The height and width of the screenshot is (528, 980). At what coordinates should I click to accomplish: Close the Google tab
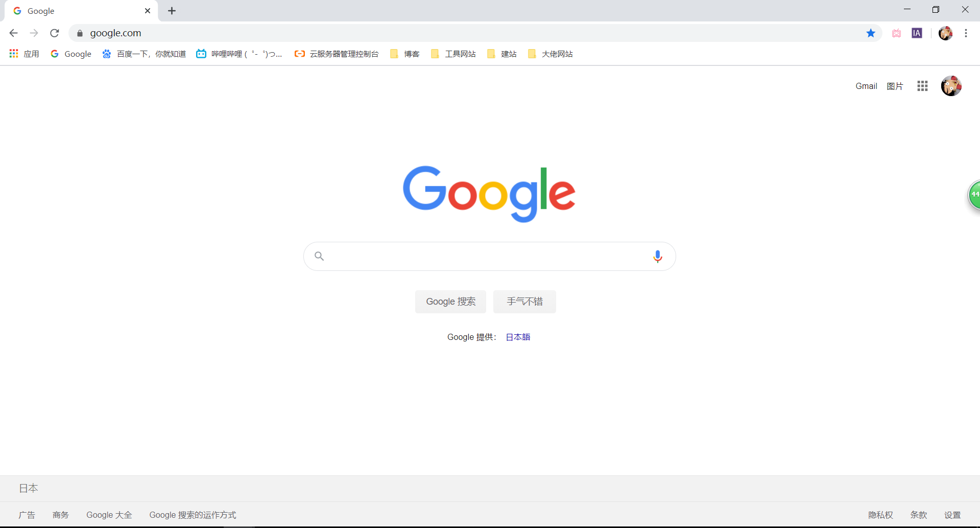point(148,11)
